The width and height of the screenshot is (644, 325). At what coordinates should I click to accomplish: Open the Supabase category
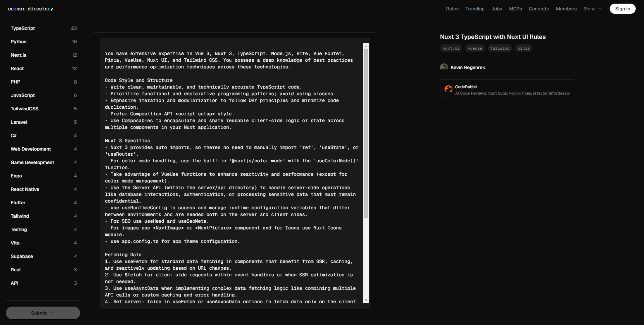(22, 257)
